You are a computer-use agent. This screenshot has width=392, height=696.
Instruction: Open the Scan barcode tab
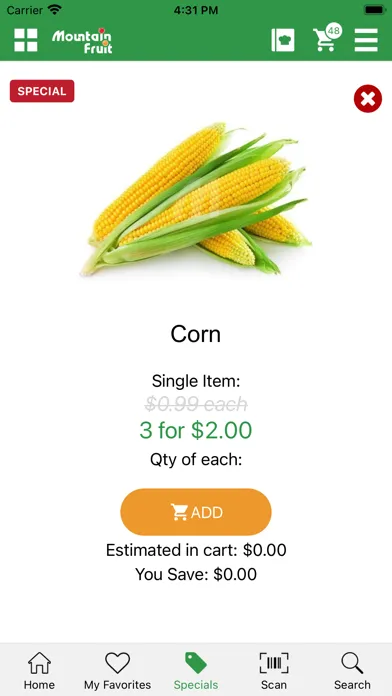pos(274,671)
